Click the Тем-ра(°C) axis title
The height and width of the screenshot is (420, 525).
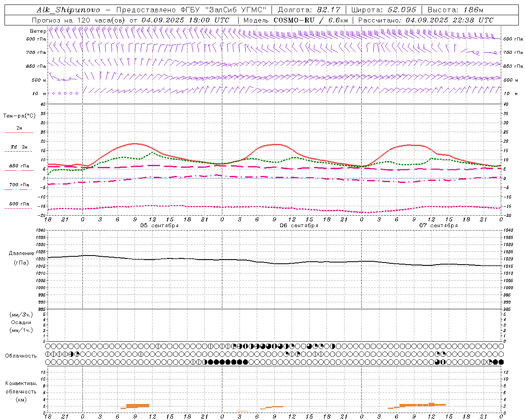pos(19,116)
